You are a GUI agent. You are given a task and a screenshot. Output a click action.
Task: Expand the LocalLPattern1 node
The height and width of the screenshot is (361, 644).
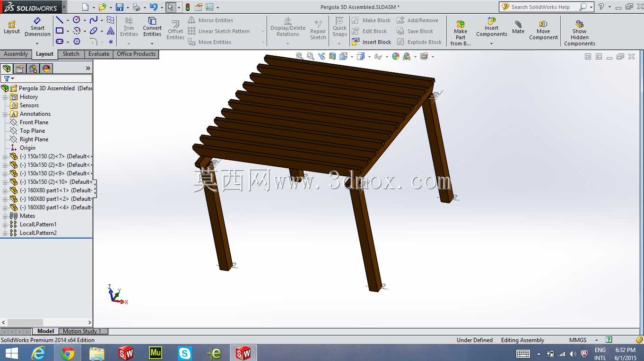5,224
